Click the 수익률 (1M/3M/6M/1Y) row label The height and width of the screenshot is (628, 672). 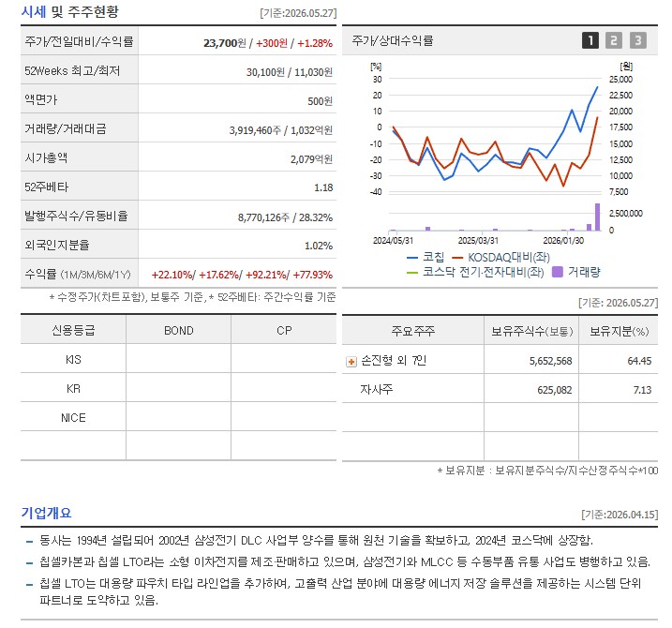tap(78, 274)
